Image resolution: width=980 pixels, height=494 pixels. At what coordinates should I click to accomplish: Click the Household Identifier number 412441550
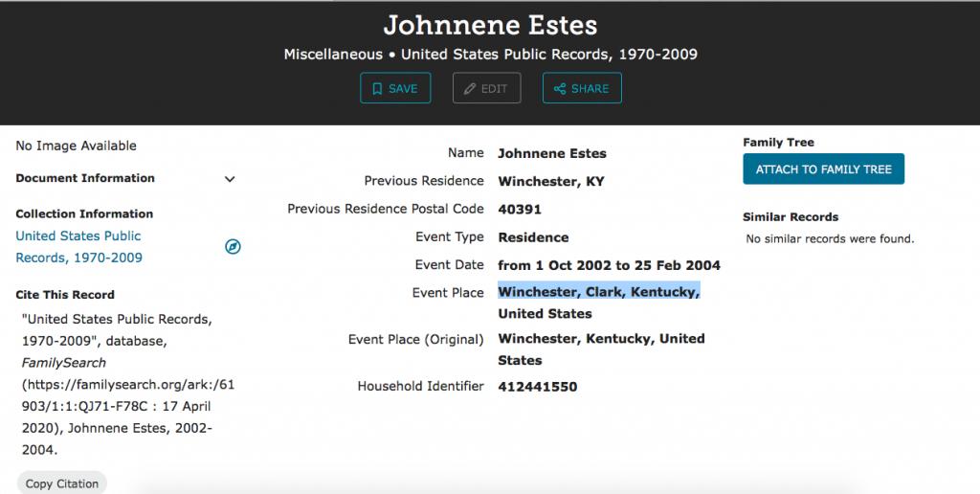click(538, 387)
